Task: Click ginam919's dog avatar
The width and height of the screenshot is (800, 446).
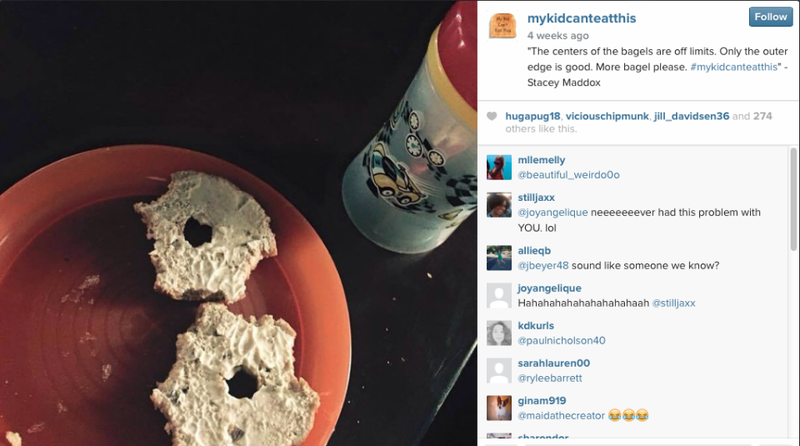Action: 499,408
